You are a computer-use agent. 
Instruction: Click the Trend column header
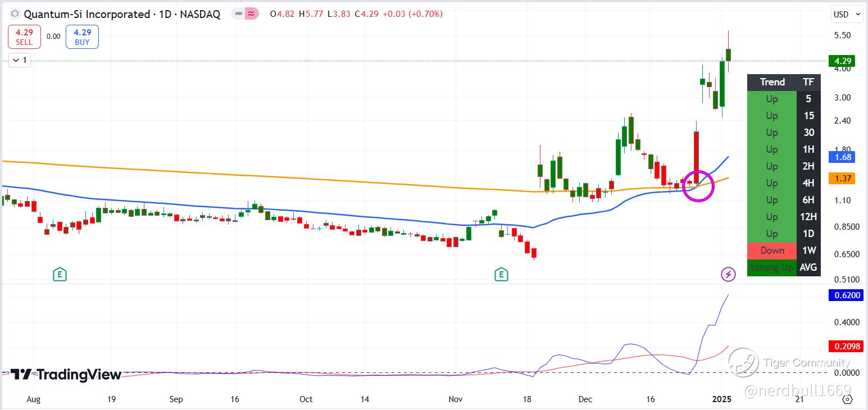coord(772,82)
